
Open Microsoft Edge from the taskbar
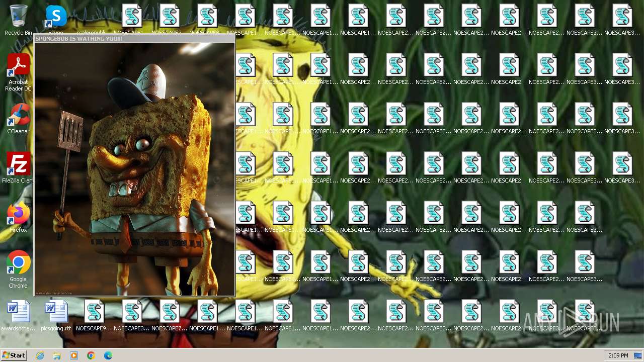tap(108, 355)
